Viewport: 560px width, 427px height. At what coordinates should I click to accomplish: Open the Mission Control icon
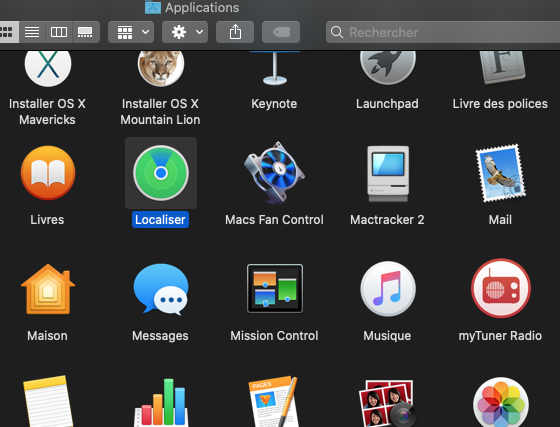point(275,288)
